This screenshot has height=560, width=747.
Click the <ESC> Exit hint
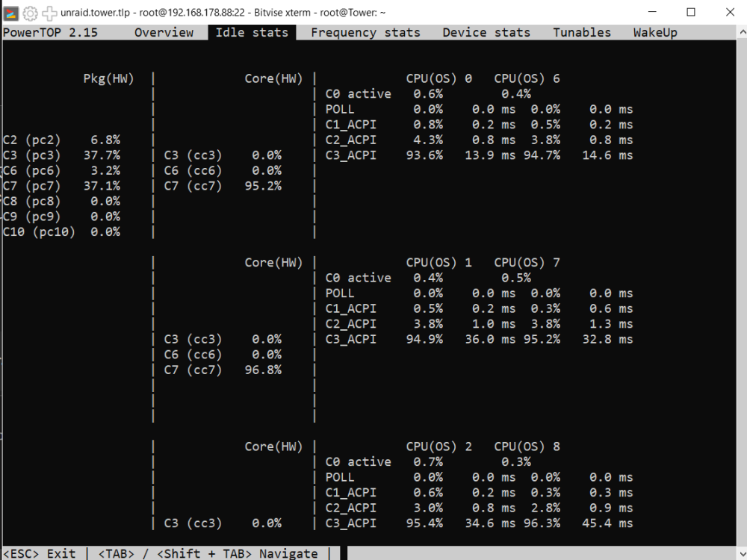pos(39,553)
